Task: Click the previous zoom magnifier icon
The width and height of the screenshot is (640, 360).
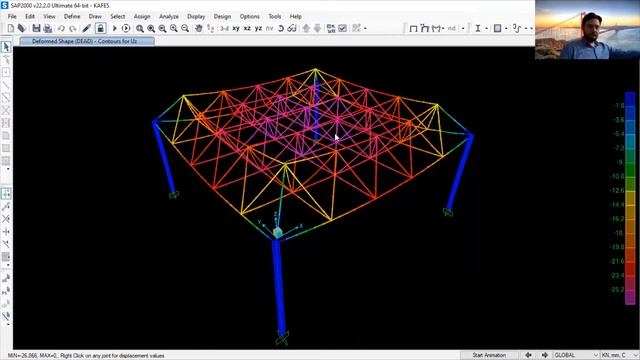Action: pyautogui.click(x=162, y=28)
